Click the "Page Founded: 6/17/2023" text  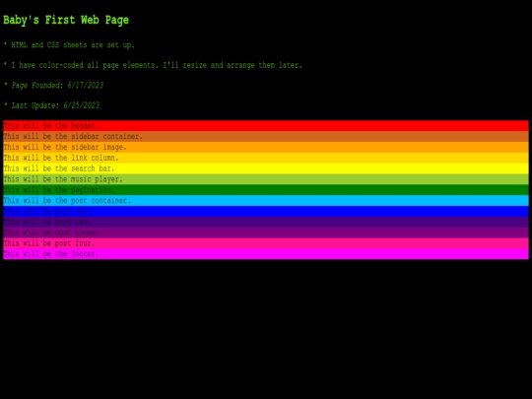53,85
